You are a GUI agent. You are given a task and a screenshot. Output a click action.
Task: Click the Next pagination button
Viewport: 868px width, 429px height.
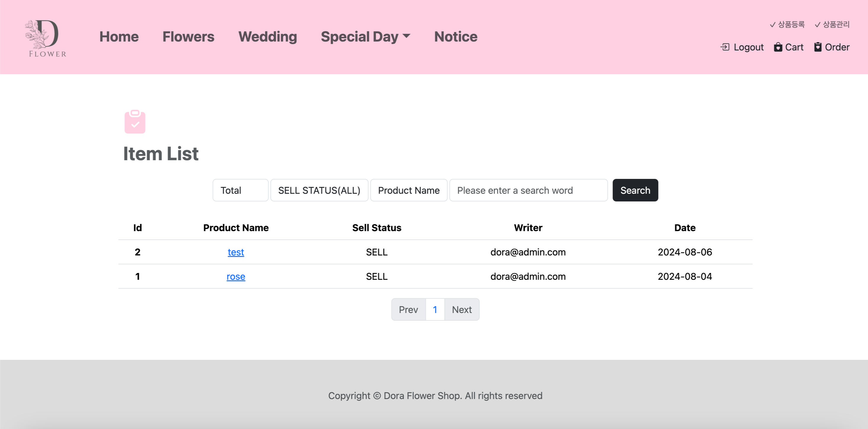(x=462, y=310)
